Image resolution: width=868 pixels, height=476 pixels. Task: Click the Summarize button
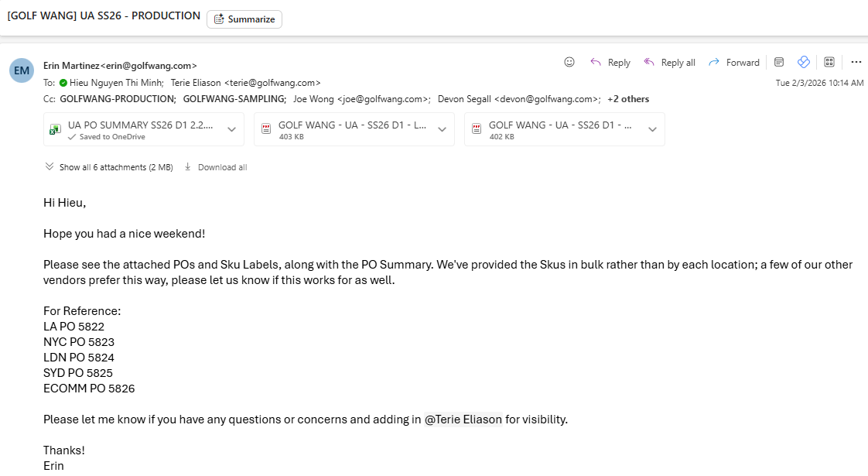[x=244, y=19]
